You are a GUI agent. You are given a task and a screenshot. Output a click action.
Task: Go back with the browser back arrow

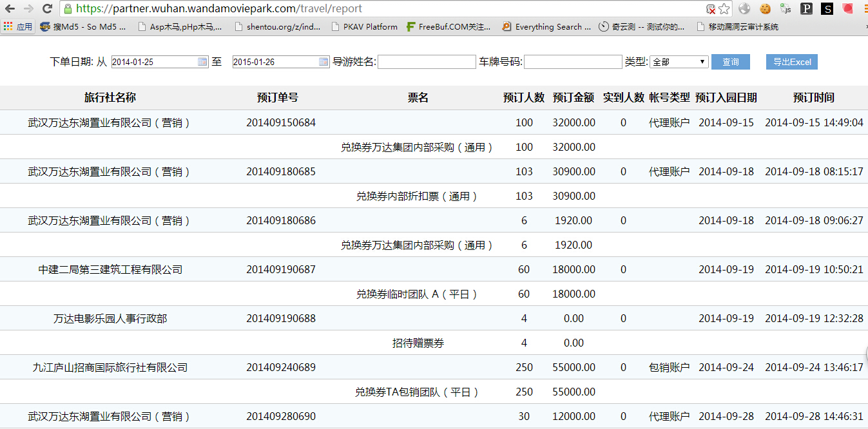(x=11, y=8)
